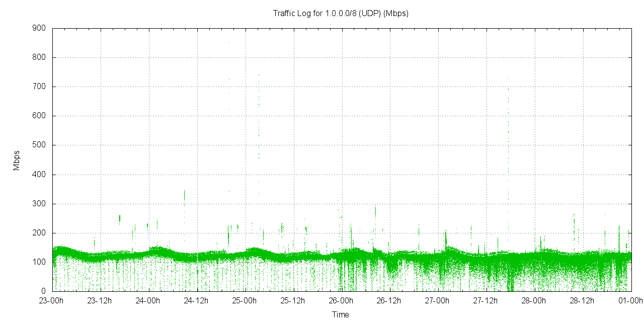Viewport: 644px width, 322px height.
Task: Click the "Mbps" y-axis label
Action: point(17,160)
